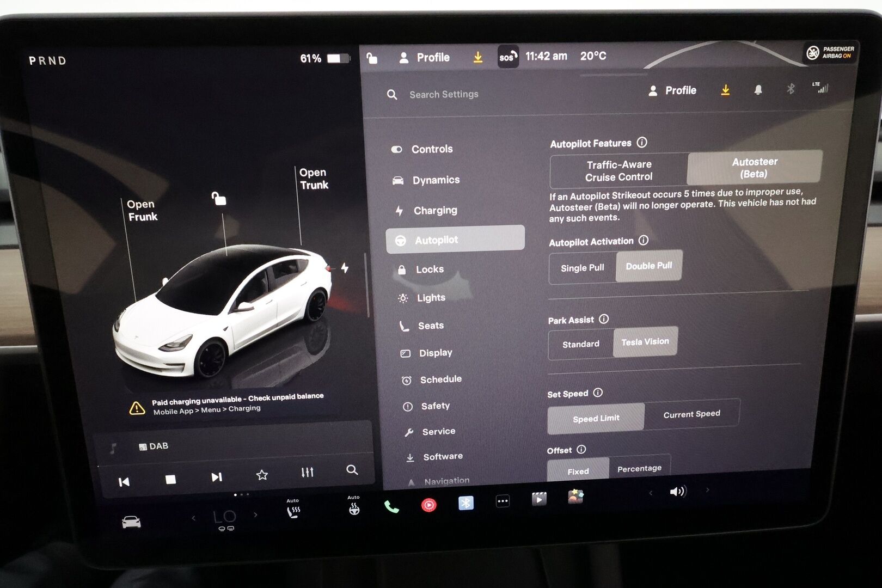Tap Open Frunk
Screen dimensions: 882x588
[142, 210]
